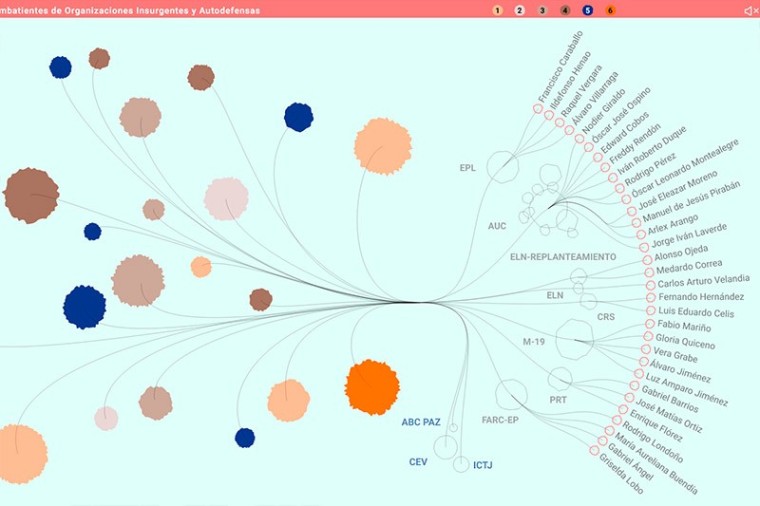The height and width of the screenshot is (506, 760).
Task: Click the Luz Amparo Jiménez name label
Action: (686, 389)
